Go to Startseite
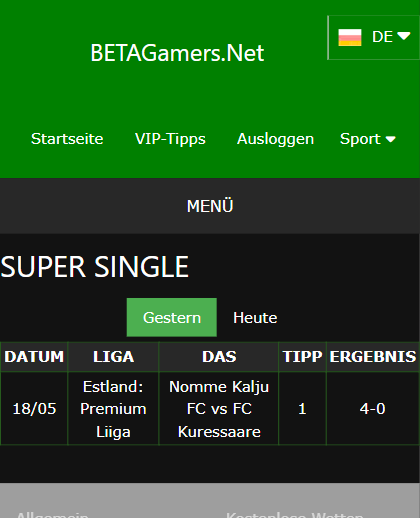 [x=67, y=139]
